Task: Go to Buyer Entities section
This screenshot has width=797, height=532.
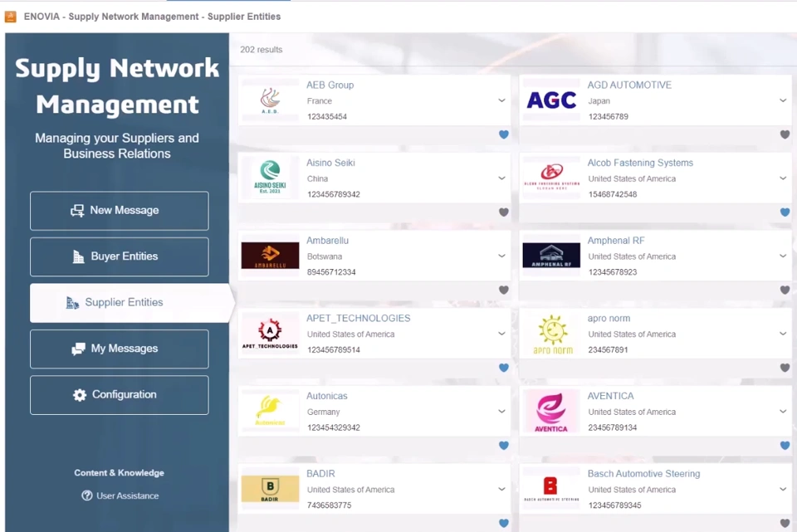Action: [119, 256]
